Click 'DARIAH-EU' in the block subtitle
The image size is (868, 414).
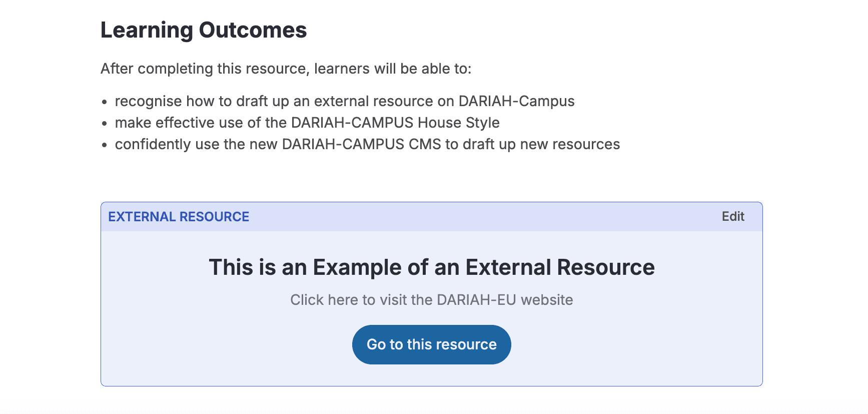[x=476, y=300]
